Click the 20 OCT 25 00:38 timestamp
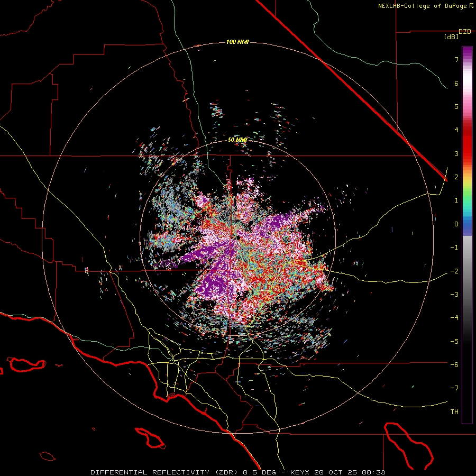 pos(350,472)
